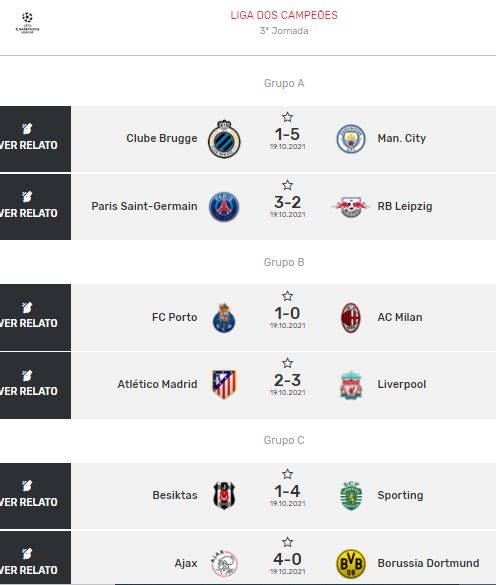This screenshot has height=585, width=496.
Task: Toggle favorite star for FC Porto vs AC Milan
Action: [287, 296]
